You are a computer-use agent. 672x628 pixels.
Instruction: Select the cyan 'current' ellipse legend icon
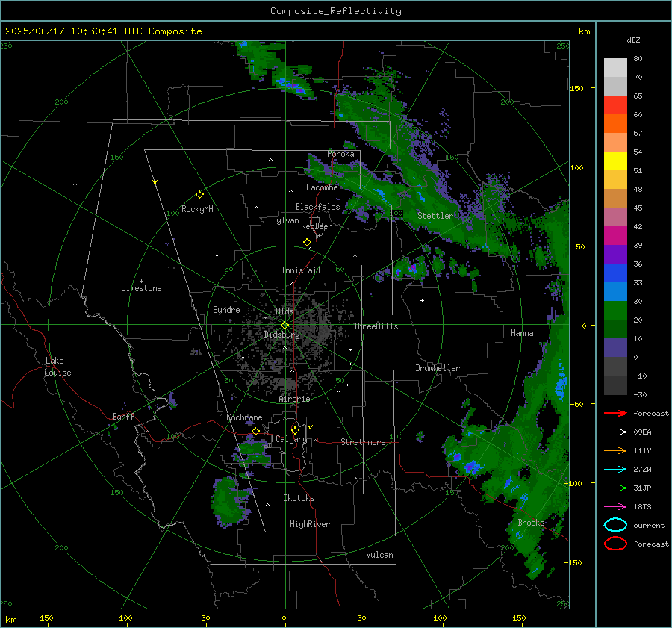pyautogui.click(x=615, y=525)
